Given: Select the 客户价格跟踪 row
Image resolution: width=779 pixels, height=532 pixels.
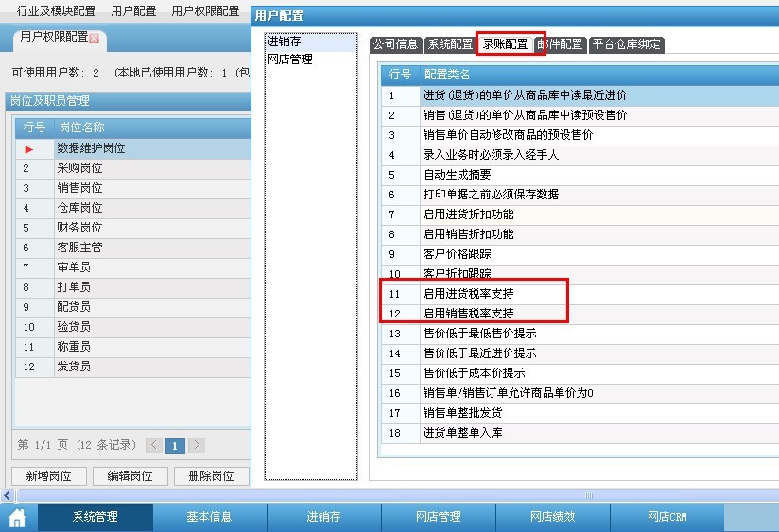Looking at the screenshot, I should click(x=580, y=255).
